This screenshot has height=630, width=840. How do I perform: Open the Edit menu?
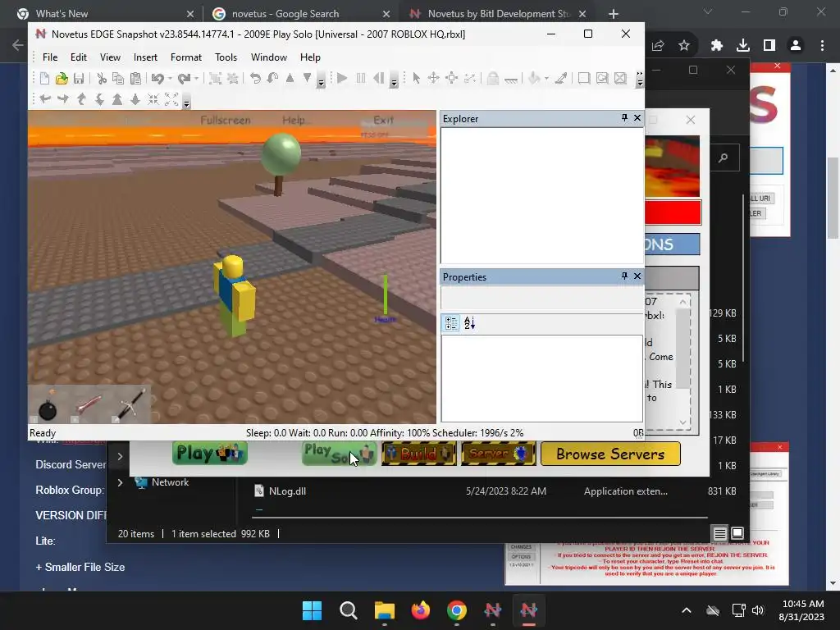pyautogui.click(x=78, y=57)
